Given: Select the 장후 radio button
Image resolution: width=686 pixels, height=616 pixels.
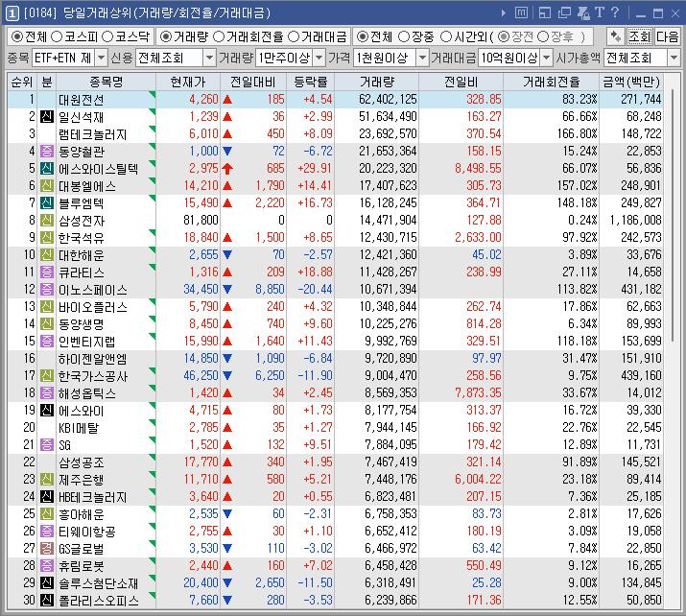Looking at the screenshot, I should 543,36.
